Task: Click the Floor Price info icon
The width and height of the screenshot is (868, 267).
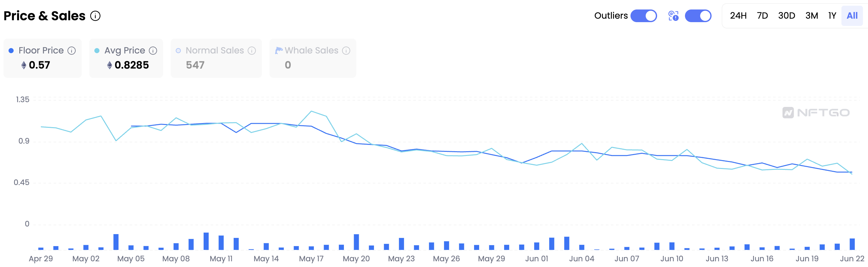Action: (72, 51)
